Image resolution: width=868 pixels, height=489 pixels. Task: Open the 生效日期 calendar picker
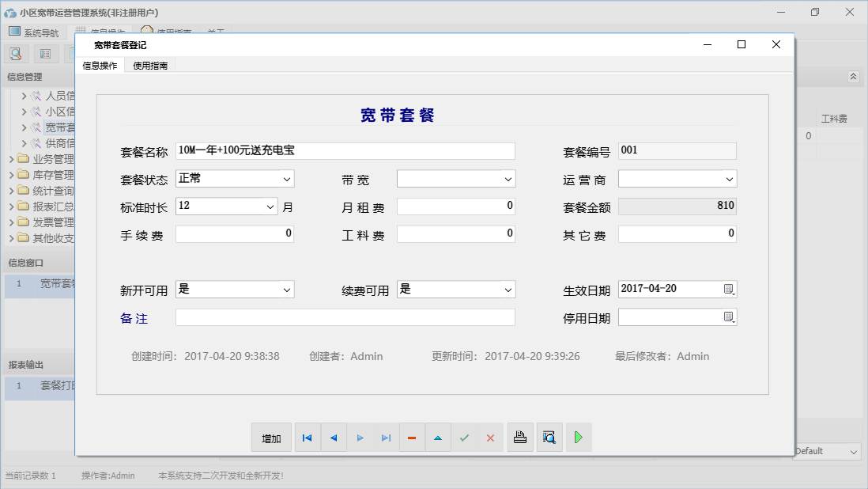729,290
